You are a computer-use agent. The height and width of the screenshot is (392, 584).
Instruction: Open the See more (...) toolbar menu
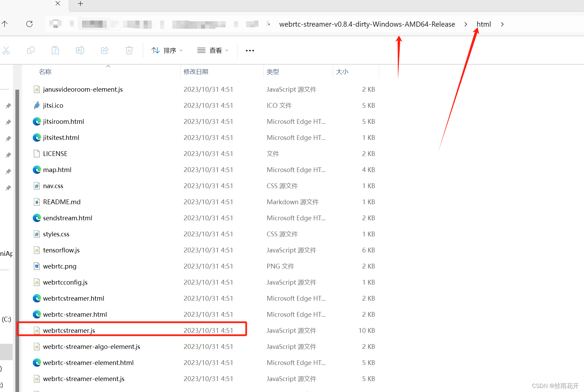pyautogui.click(x=250, y=50)
